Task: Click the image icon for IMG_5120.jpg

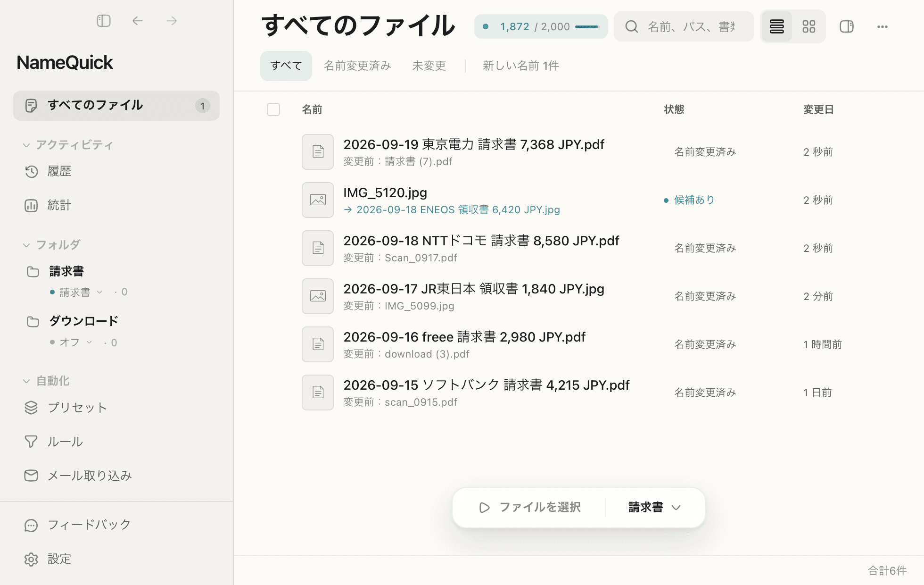Action: 318,200
